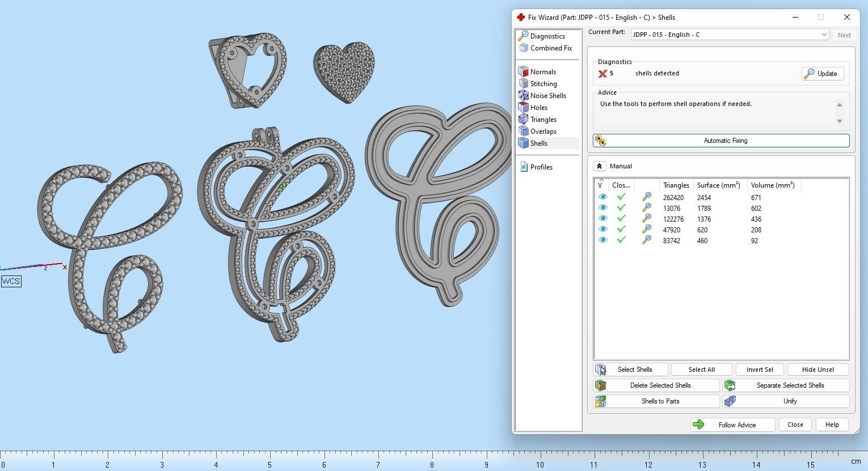The image size is (868, 471).
Task: Select the Triangles fix step
Action: 543,119
